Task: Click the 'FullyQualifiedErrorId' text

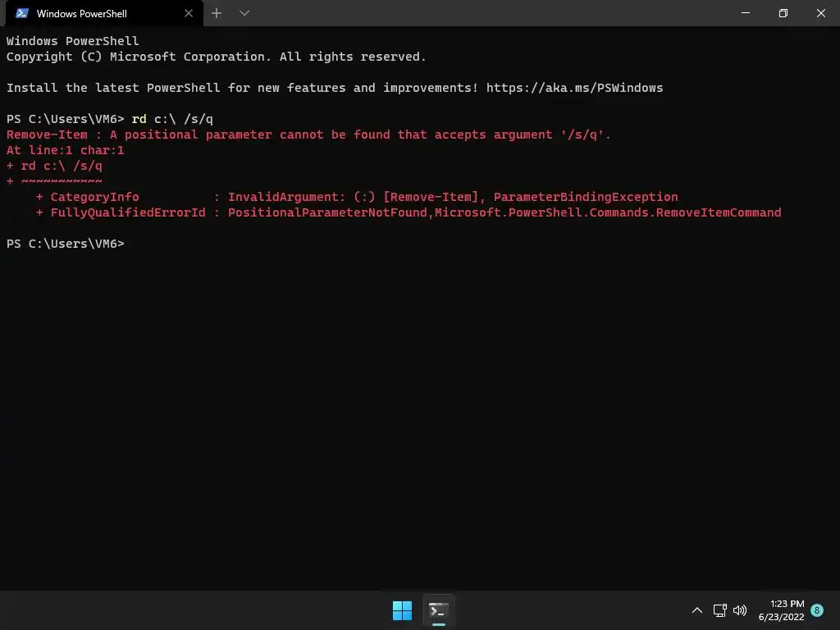Action: tap(128, 212)
